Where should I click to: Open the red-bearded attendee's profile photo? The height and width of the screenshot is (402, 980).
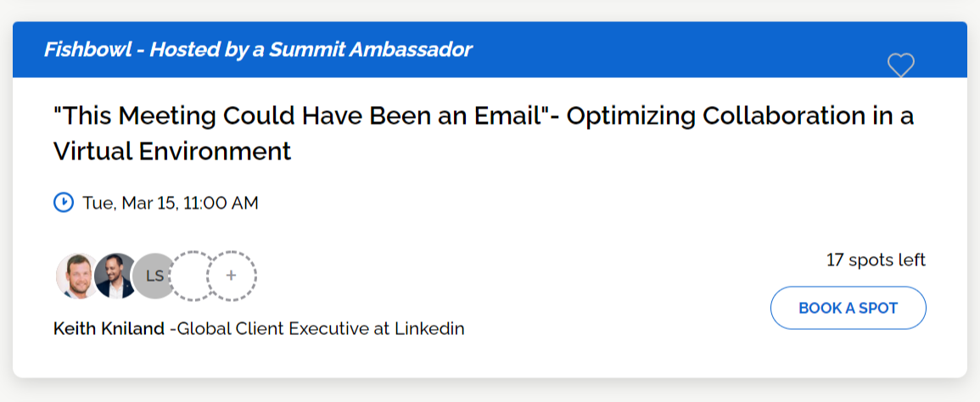pos(76,276)
